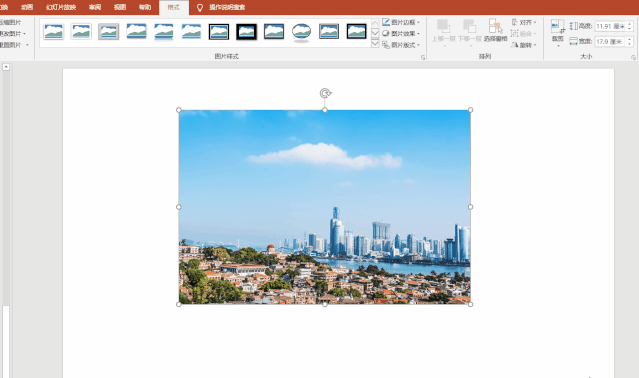Image resolution: width=639 pixels, height=378 pixels.
Task: Click the 高度 height icon
Action: (573, 26)
